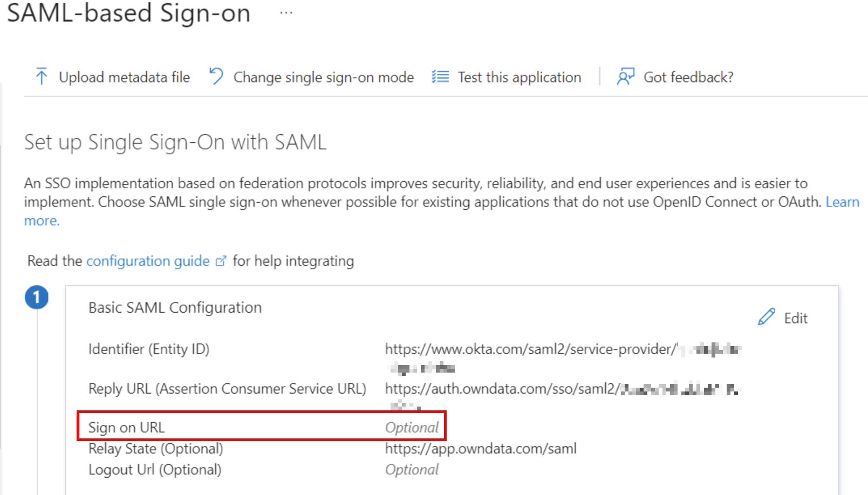Click the Sign on URL Optional field
Image resolution: width=868 pixels, height=495 pixels.
coord(412,427)
